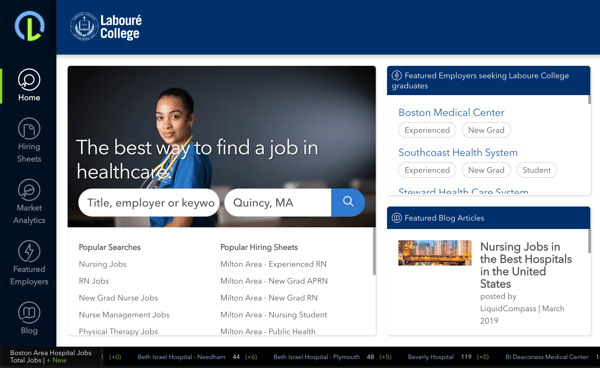Open the Blog book icon
Screen dimensions: 600x368
coord(29,313)
